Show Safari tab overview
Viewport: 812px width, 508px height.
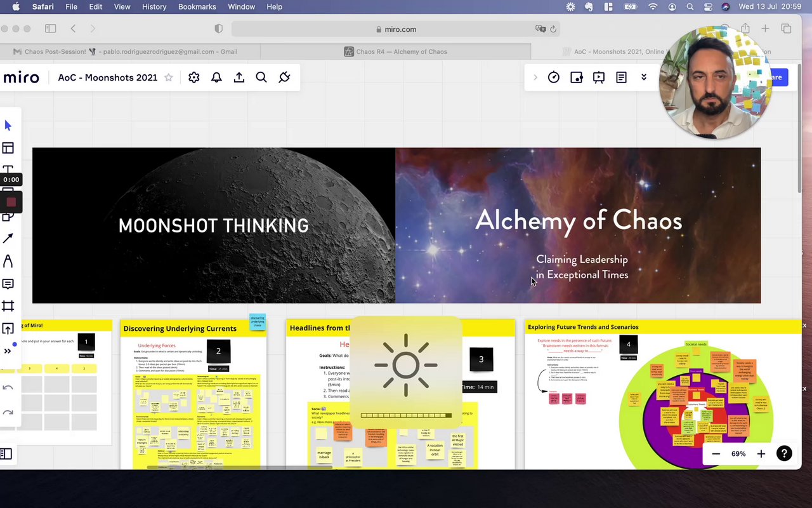(786, 29)
